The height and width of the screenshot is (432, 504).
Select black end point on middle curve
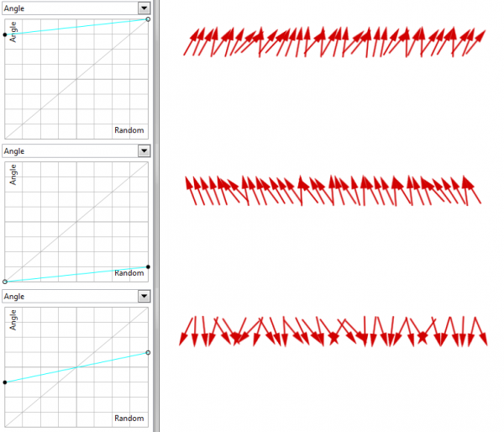point(148,266)
